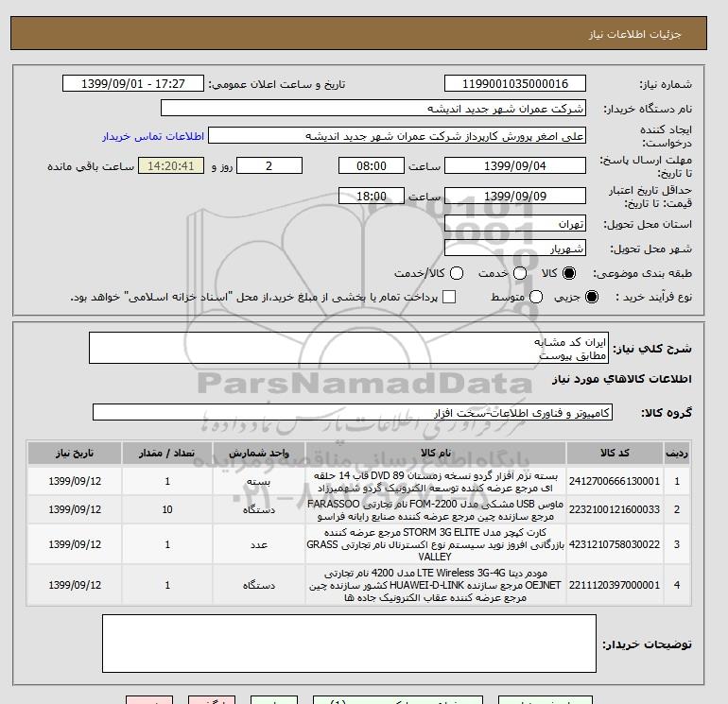The image size is (728, 704).
Task: Click the validity time field 18:00
Action: tap(372, 196)
